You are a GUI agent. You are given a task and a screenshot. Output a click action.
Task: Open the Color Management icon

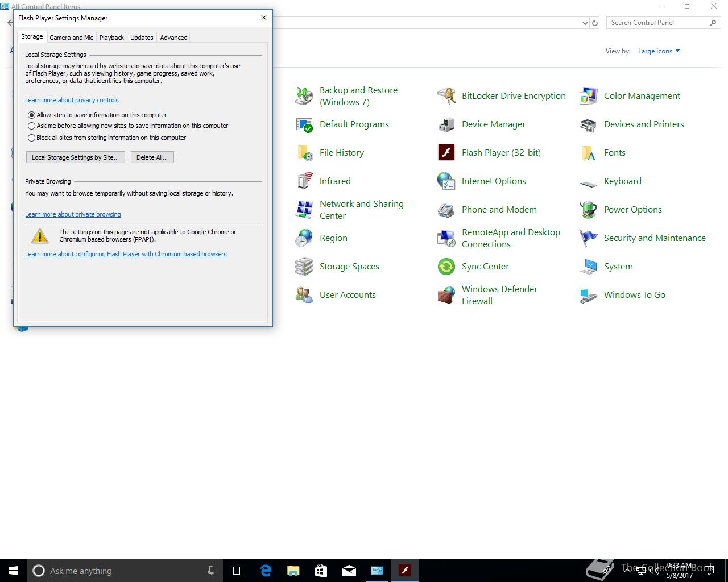point(589,96)
